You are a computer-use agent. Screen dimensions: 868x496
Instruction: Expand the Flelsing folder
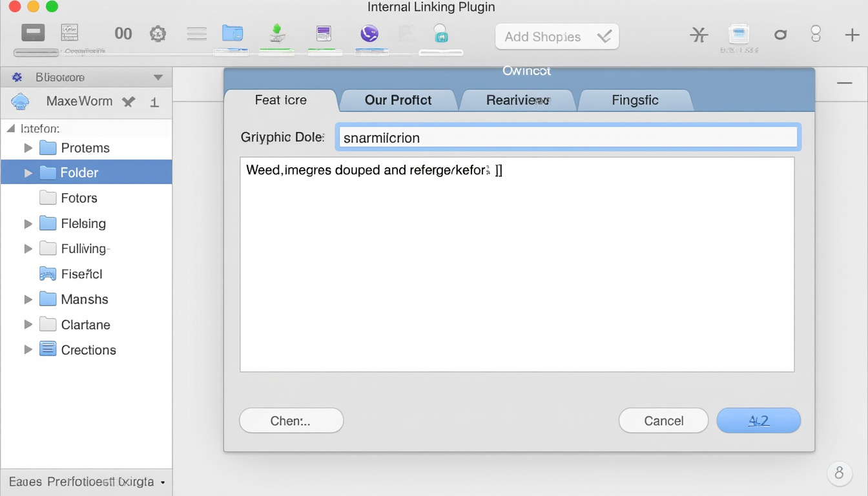pos(28,223)
